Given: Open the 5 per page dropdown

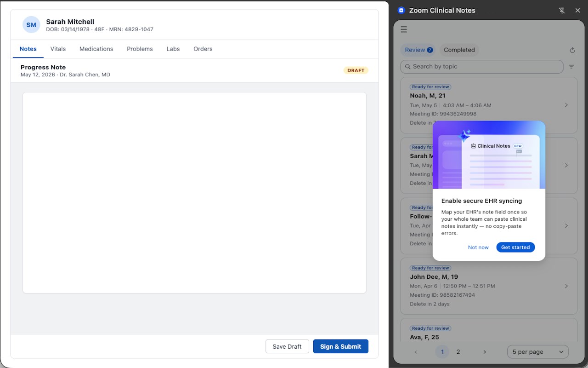Looking at the screenshot, I should pyautogui.click(x=538, y=352).
